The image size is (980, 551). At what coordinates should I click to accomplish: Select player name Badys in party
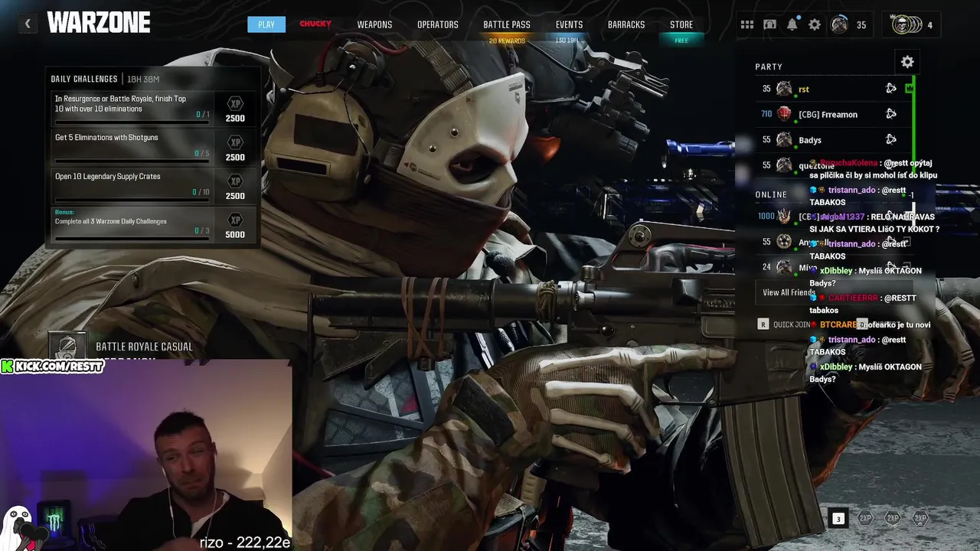(x=810, y=140)
